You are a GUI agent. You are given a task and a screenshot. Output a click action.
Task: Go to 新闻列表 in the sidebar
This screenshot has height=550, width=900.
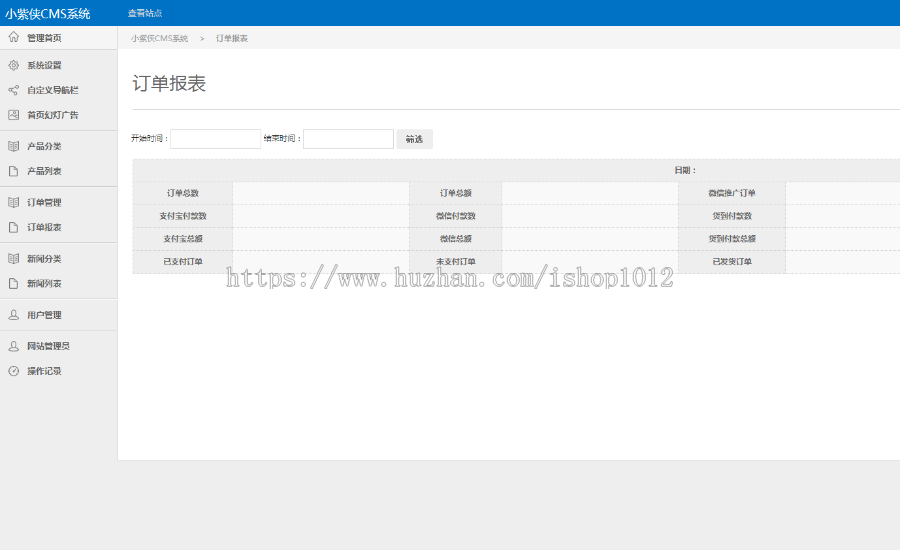coord(44,284)
